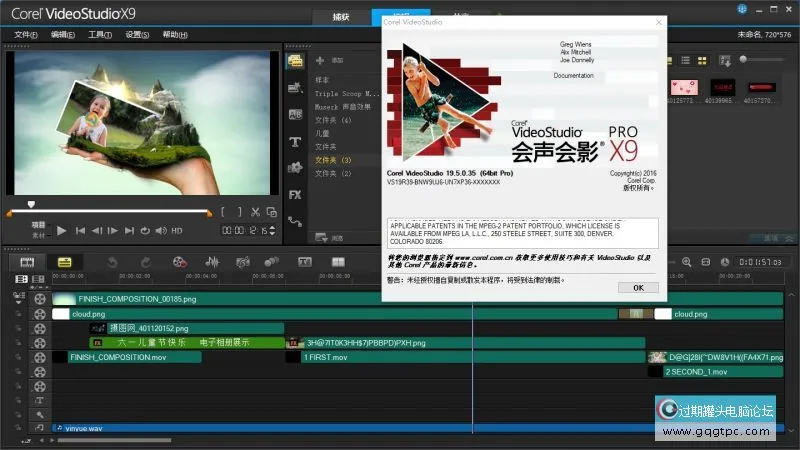Image resolution: width=800 pixels, height=450 pixels.
Task: Zoom in the timeline
Action: (686, 262)
